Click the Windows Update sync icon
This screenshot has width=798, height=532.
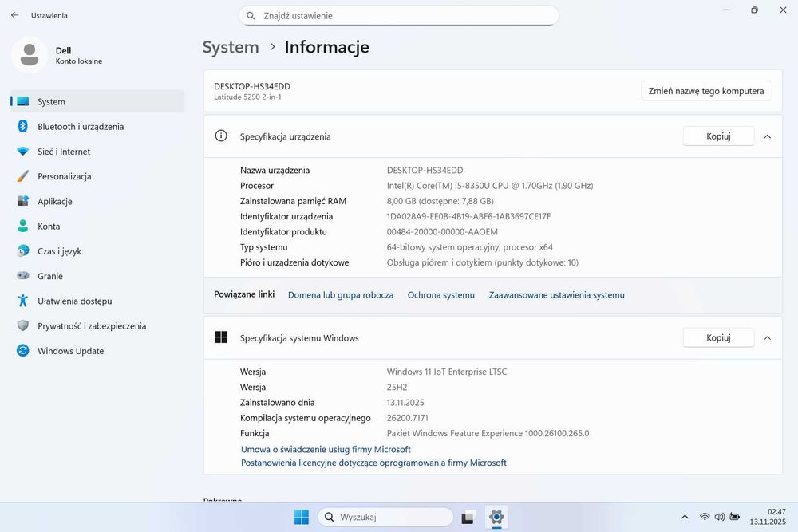(23, 350)
